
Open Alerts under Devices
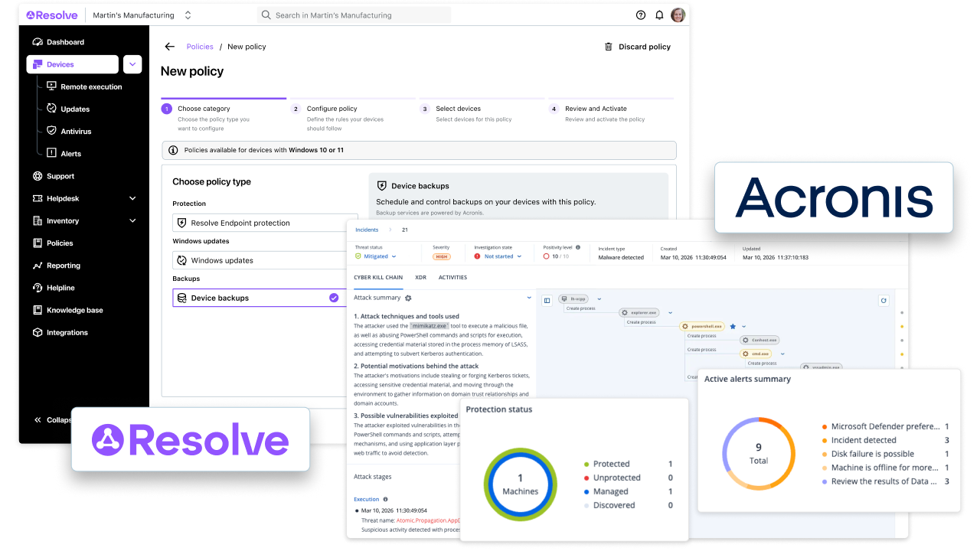[x=64, y=153]
